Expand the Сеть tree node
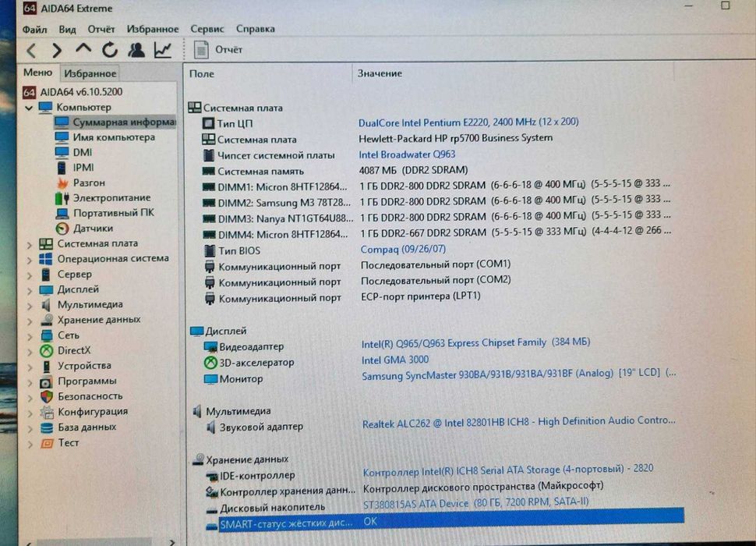This screenshot has height=546, width=756. coord(30,337)
